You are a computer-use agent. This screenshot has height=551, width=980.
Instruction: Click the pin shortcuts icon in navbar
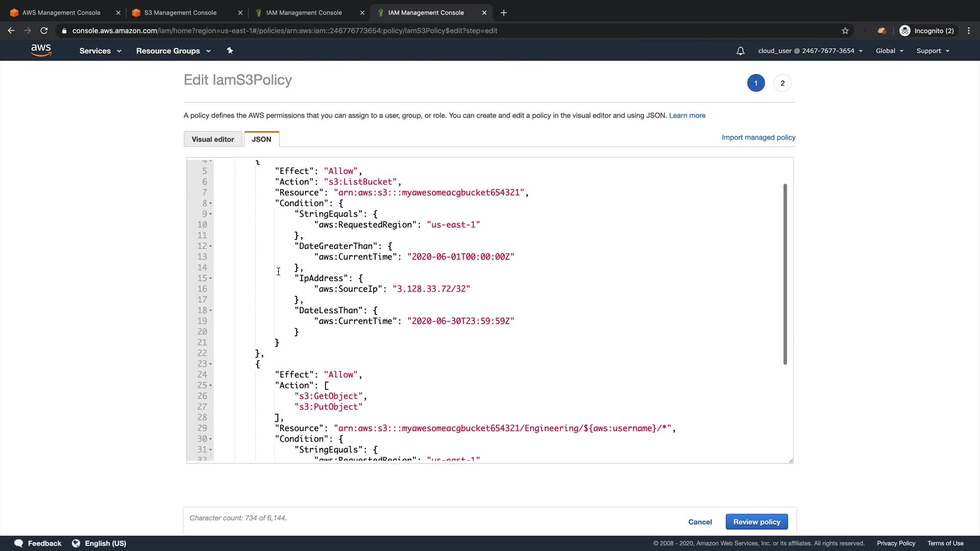click(x=230, y=51)
